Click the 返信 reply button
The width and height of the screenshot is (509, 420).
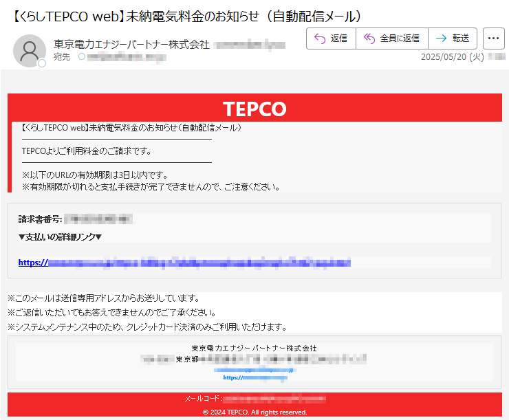(331, 38)
